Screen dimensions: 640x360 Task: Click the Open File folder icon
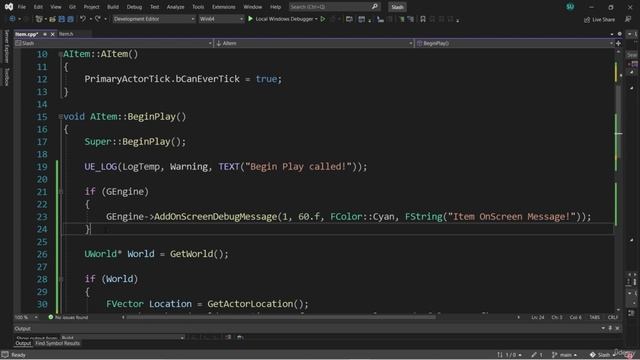[52, 19]
